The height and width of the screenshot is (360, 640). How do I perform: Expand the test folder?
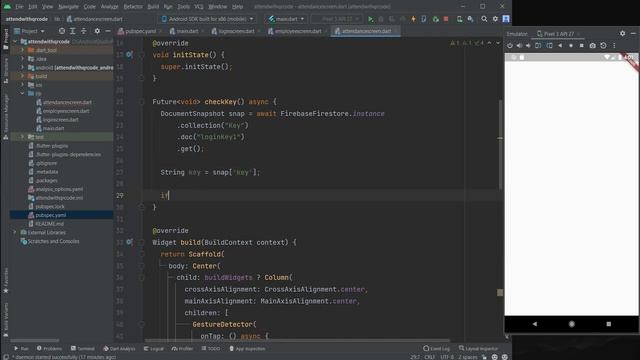23,137
